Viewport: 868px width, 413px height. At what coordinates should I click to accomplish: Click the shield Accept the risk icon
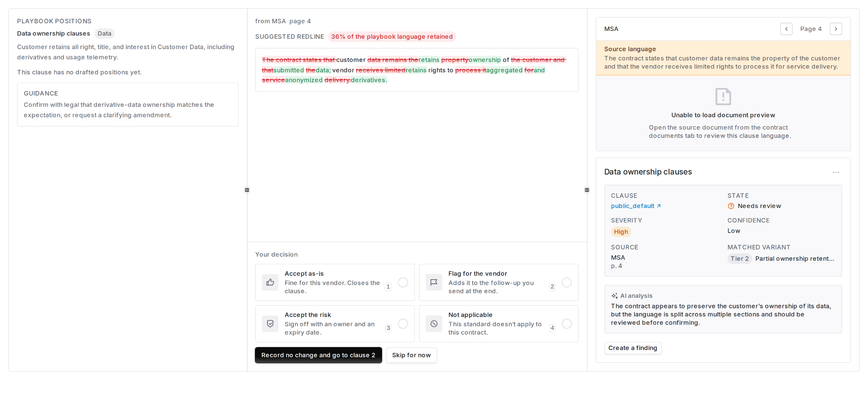coord(270,324)
